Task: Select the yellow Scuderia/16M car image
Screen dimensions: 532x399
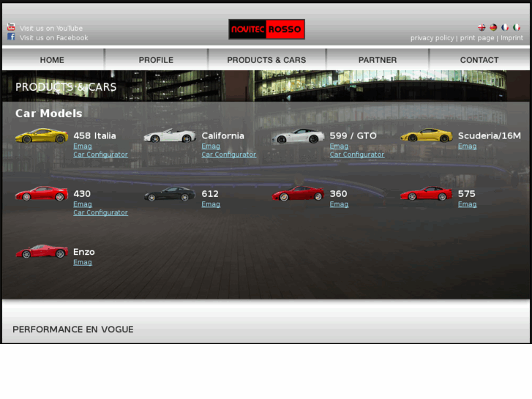Action: (426, 136)
